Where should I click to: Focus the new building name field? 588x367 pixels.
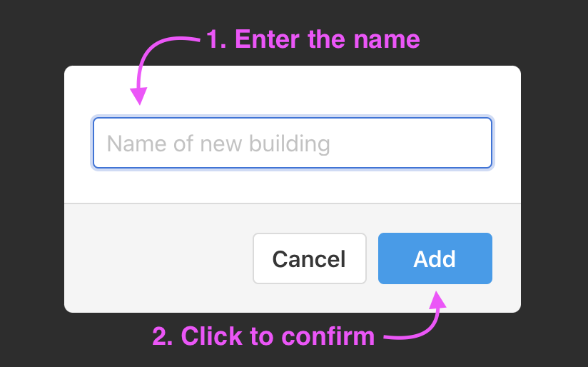coord(293,143)
